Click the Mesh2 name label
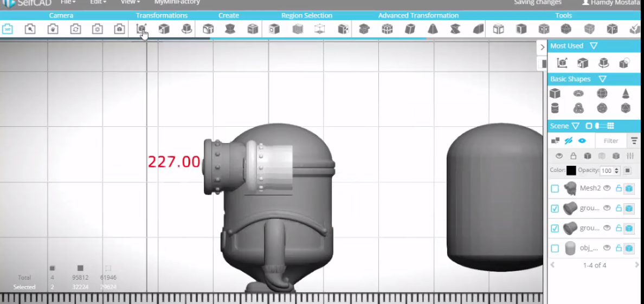 click(x=590, y=188)
